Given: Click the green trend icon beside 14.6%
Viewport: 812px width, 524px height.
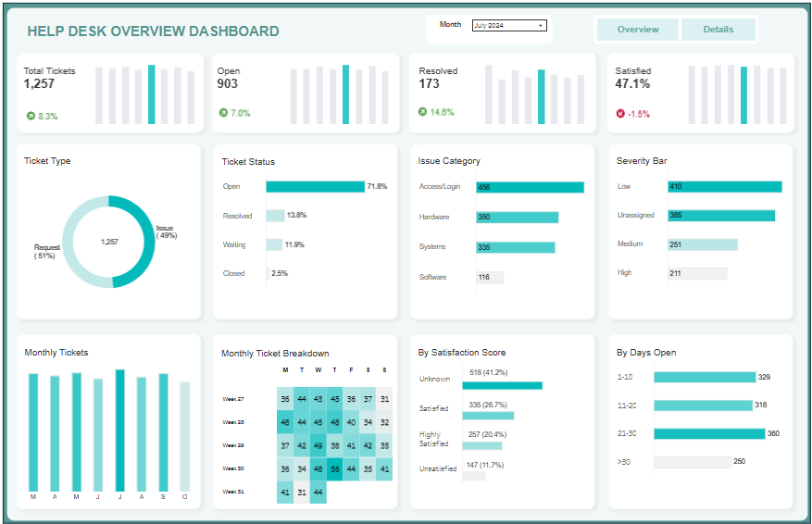Looking at the screenshot, I should pyautogui.click(x=423, y=112).
